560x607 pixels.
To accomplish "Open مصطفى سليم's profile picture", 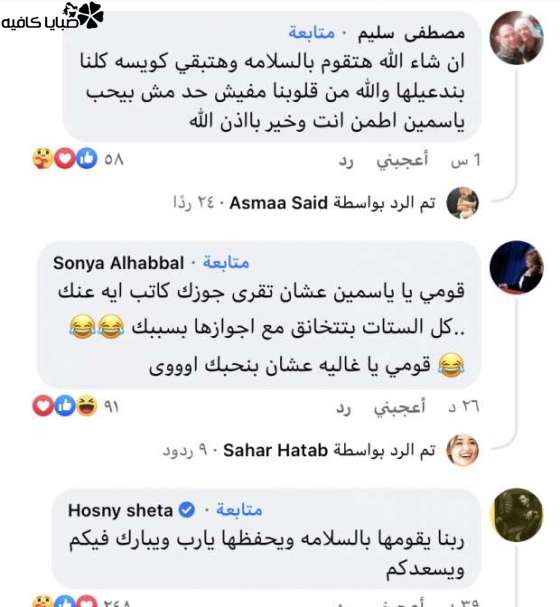I will coord(517,38).
